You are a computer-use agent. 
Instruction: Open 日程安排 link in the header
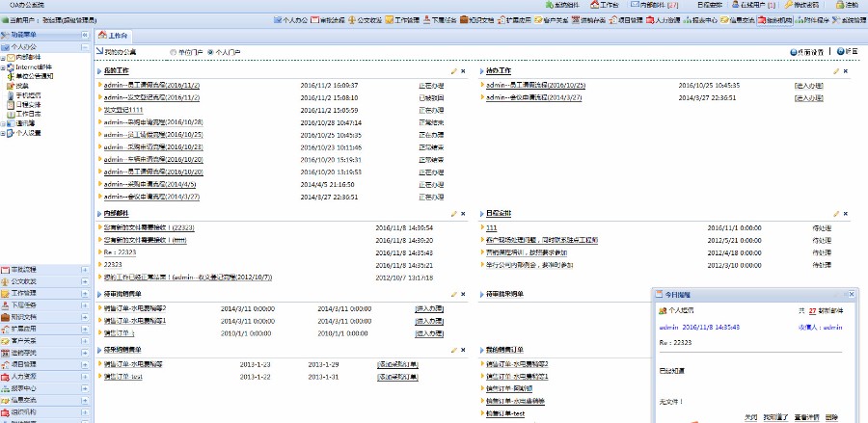(x=709, y=5)
